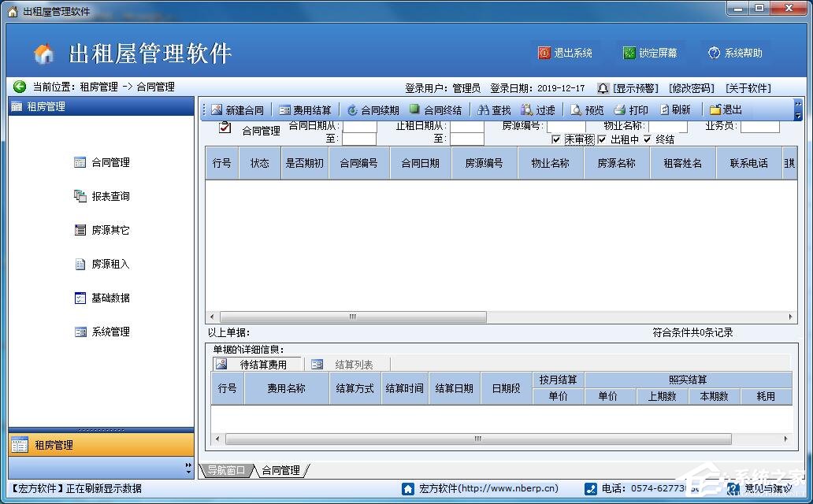Image resolution: width=813 pixels, height=504 pixels.
Task: Click the 打印 printer icon
Action: click(x=620, y=110)
